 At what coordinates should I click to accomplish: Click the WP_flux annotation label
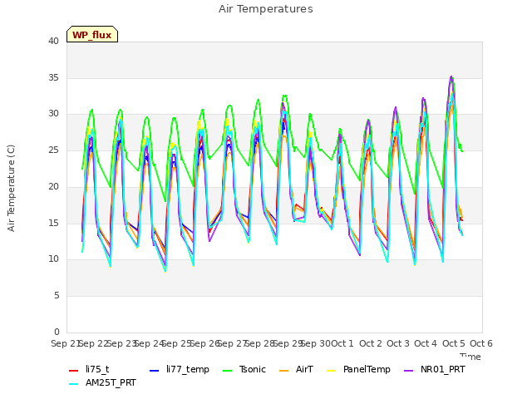[92, 34]
